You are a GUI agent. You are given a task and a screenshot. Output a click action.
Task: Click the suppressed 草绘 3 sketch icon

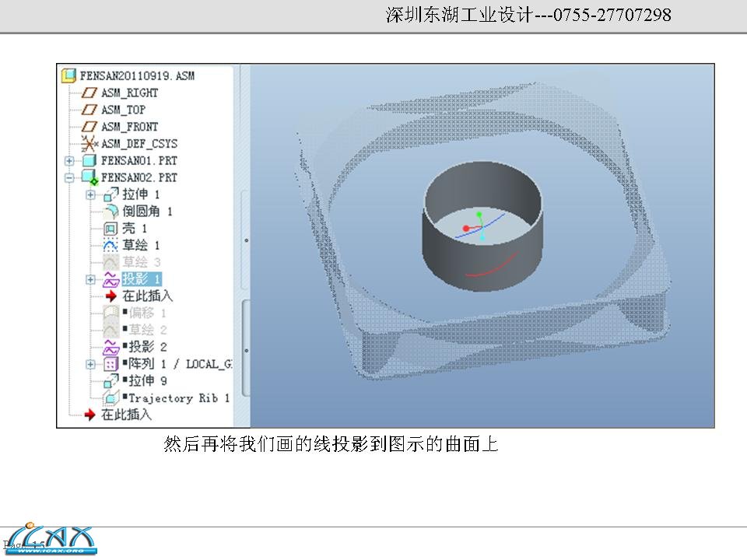pos(110,262)
